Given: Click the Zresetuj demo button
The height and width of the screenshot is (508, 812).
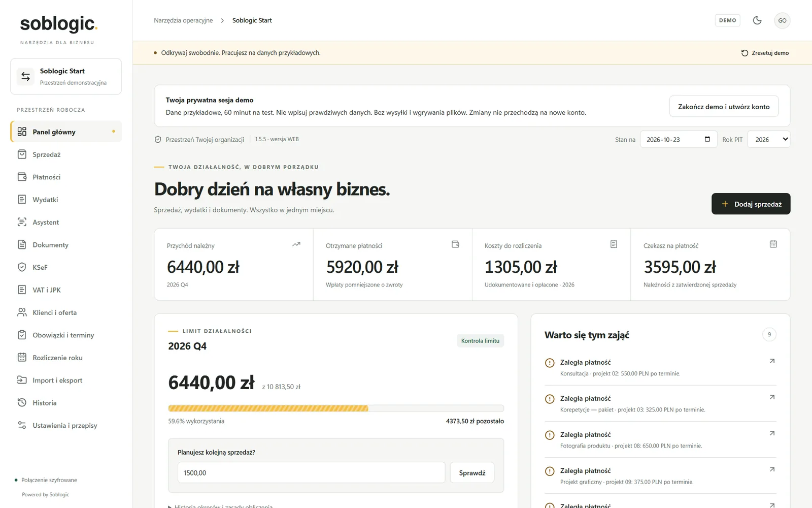Looking at the screenshot, I should [x=765, y=53].
